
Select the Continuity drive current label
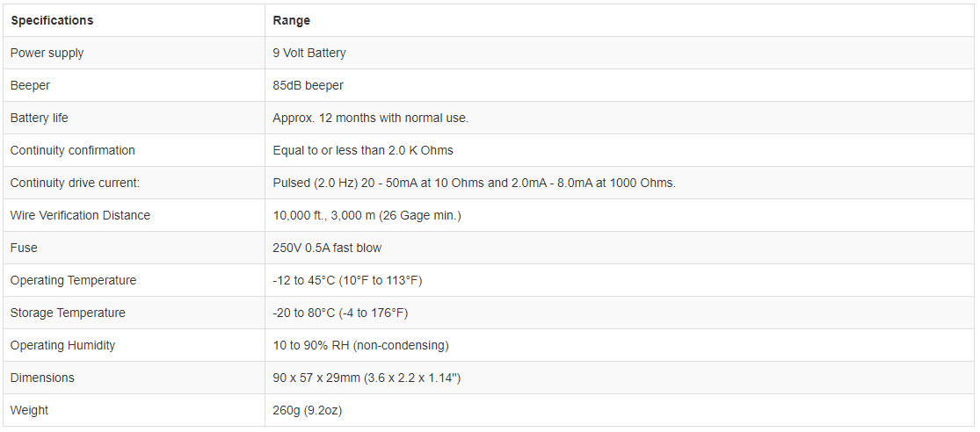coord(76,183)
